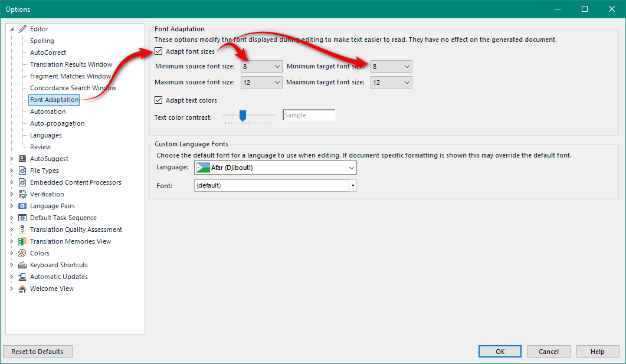Open Help for the Options dialog

pyautogui.click(x=598, y=352)
